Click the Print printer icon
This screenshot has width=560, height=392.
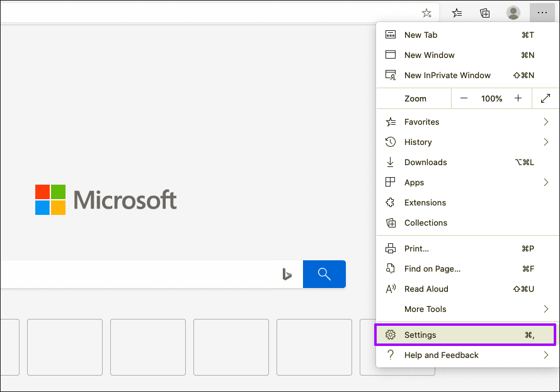[x=391, y=248]
